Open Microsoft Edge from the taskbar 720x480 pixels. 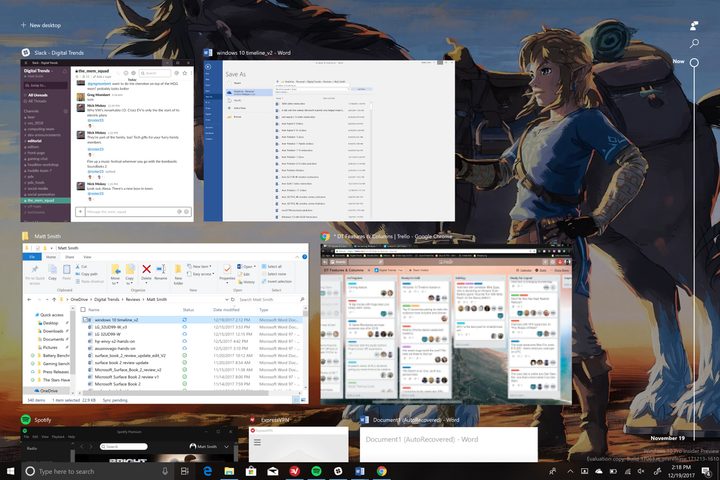click(208, 471)
